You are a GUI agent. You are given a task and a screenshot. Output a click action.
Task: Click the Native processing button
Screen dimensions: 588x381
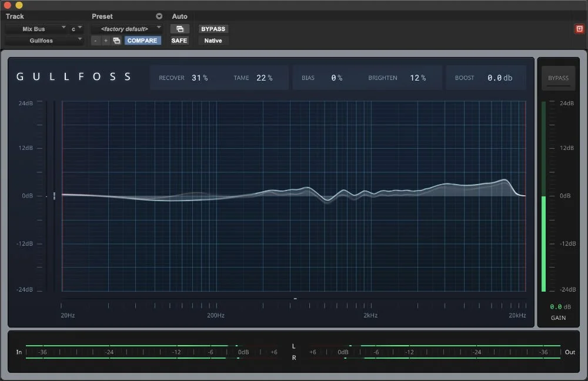213,41
